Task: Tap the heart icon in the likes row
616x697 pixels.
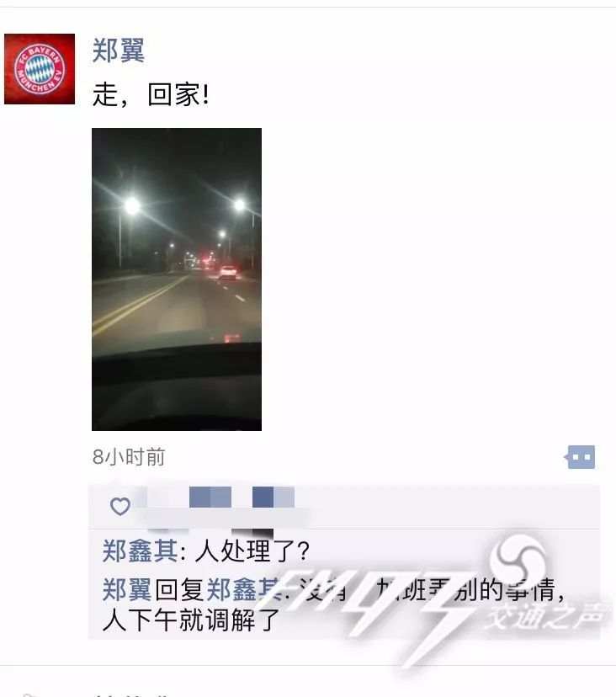Action: 120,506
